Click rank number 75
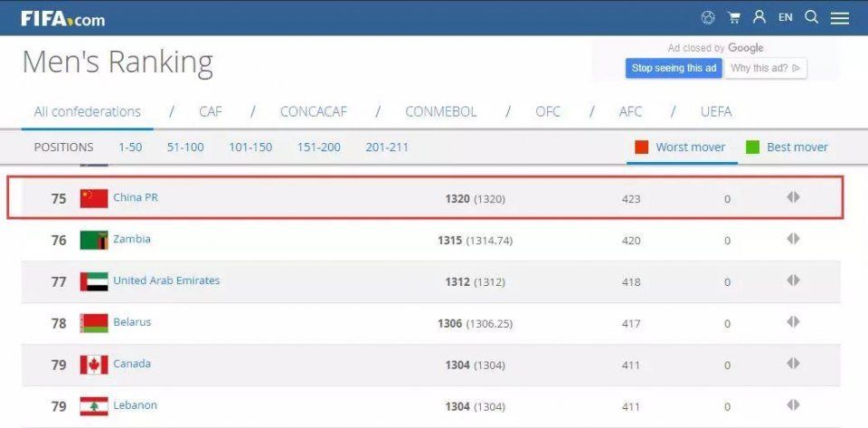Image resolution: width=868 pixels, height=428 pixels. pyautogui.click(x=59, y=199)
